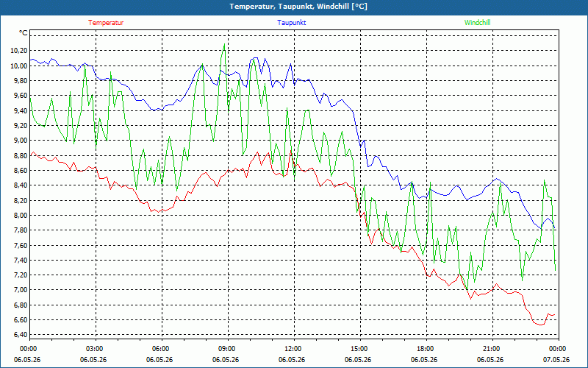This screenshot has height=368, width=588.
Task: Click the '03:00' x-axis time label
Action: 93,349
